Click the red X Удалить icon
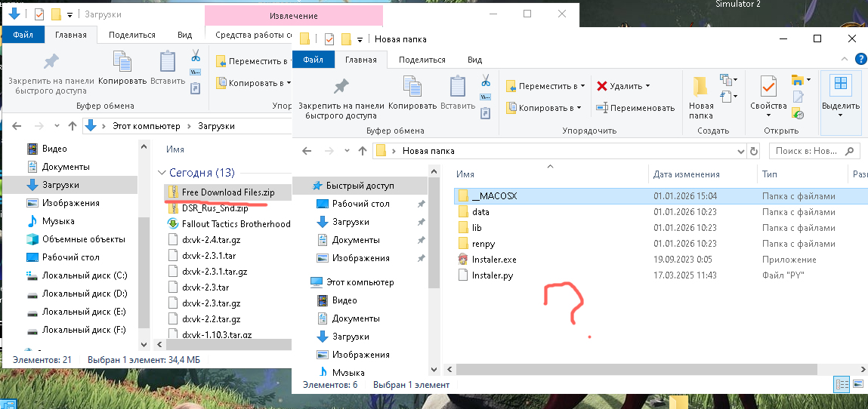 tap(602, 86)
